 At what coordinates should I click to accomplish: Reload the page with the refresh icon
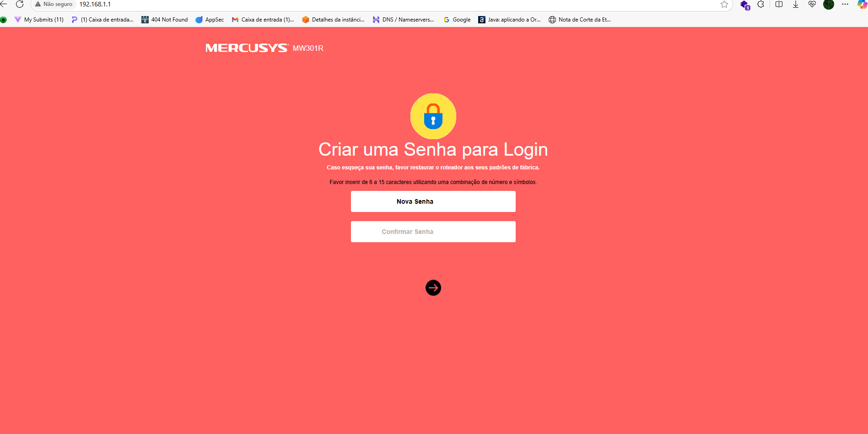(x=20, y=4)
